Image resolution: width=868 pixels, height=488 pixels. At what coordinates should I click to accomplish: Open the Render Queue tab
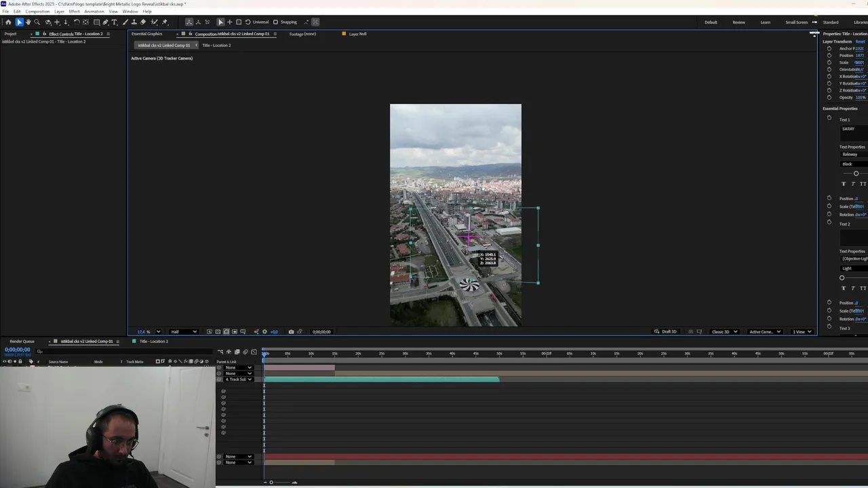(22, 342)
